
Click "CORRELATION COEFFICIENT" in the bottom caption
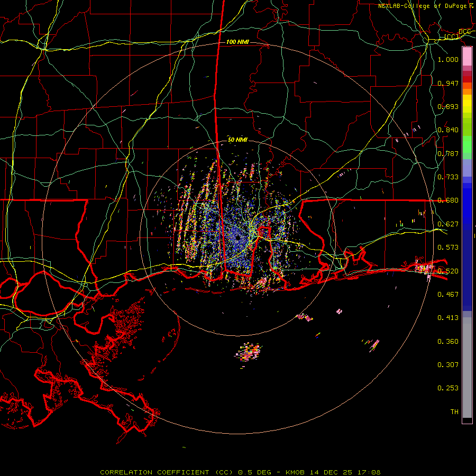154,472
